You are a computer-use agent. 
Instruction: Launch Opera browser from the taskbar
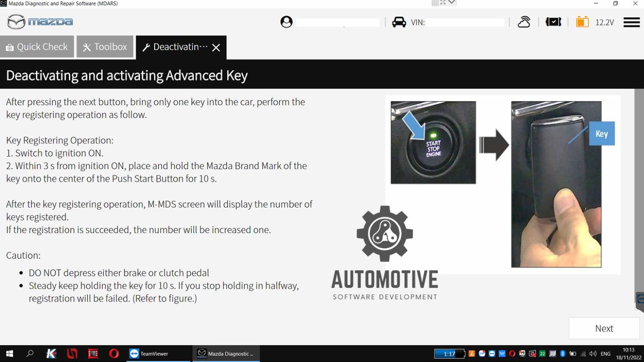pos(114,354)
